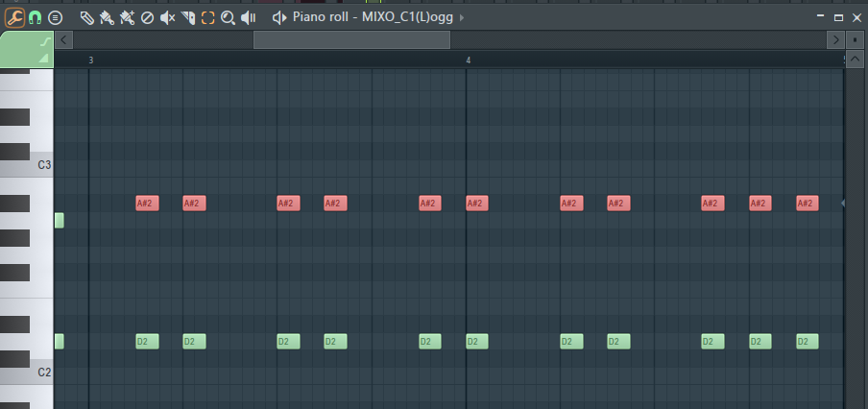Select the Mute tool with speaker-x icon
Image resolution: width=868 pixels, height=409 pixels.
point(167,17)
